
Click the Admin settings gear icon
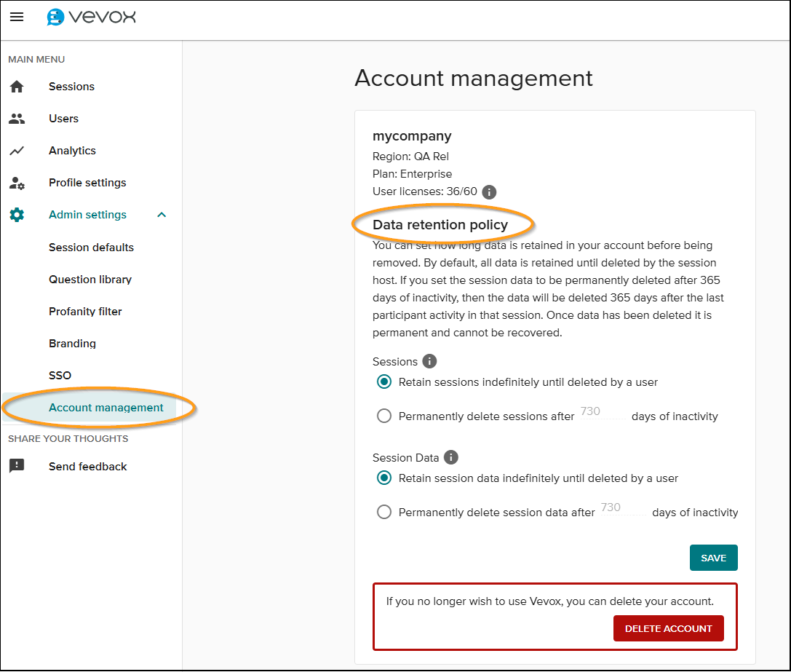click(17, 215)
